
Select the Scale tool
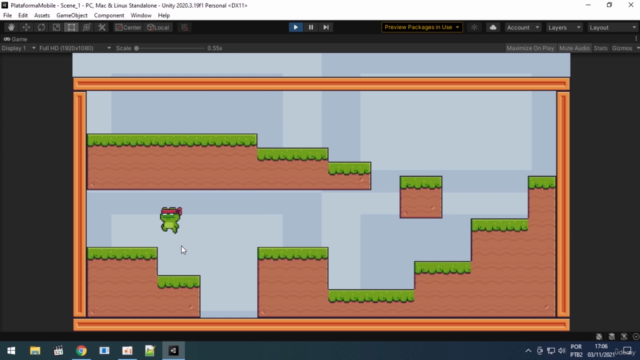[56, 27]
